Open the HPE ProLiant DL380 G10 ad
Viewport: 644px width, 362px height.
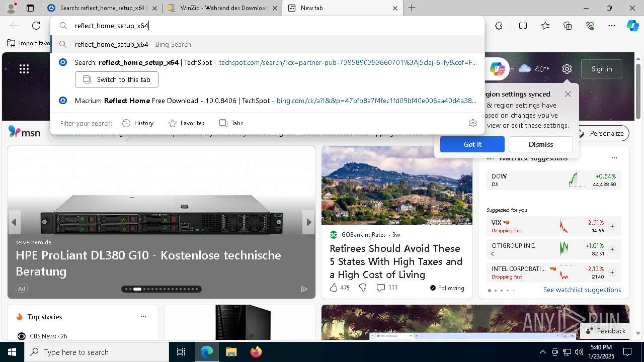148,263
